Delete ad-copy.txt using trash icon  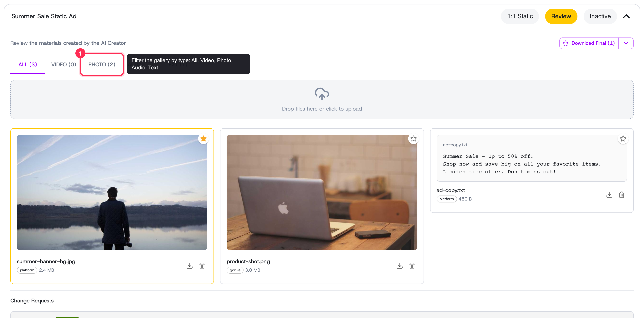[621, 195]
